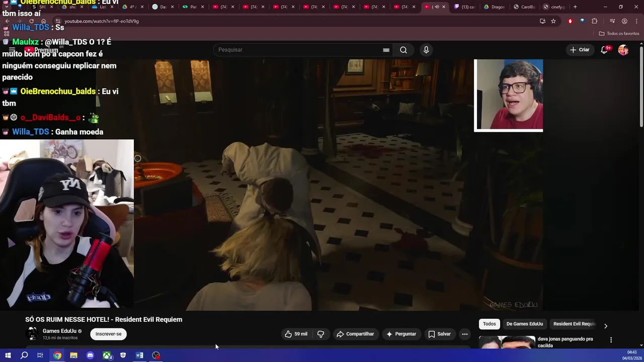Open options menu for 'dava jonas panguando' video
The height and width of the screenshot is (362, 644).
[611, 340]
